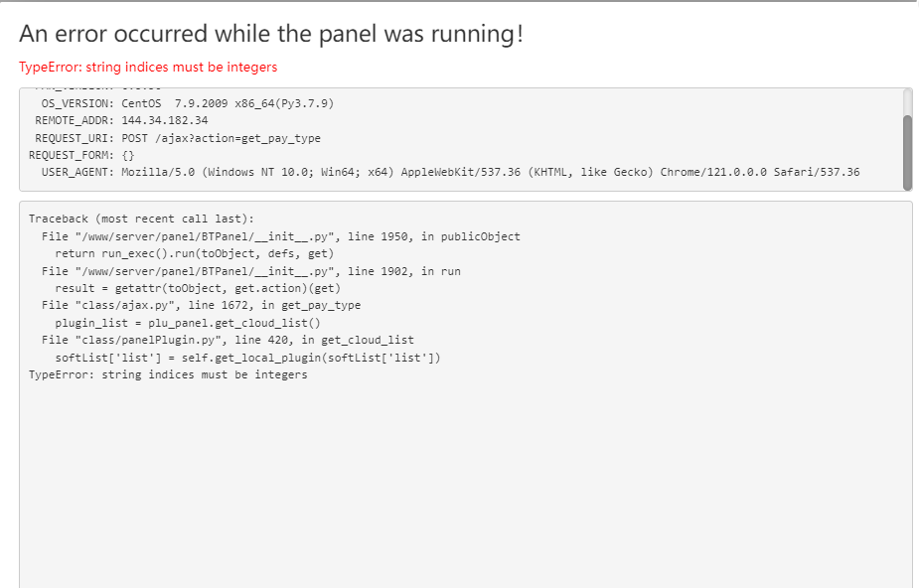Screen dimensions: 919x588
Task: Click the "class/ajax.py" line 1672 entry
Action: [201, 306]
